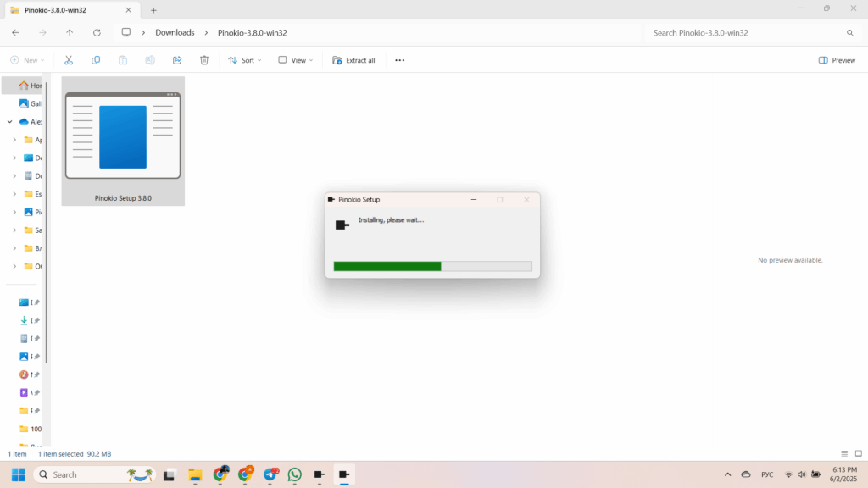
Task: Click the РУС language indicator
Action: pyautogui.click(x=767, y=474)
